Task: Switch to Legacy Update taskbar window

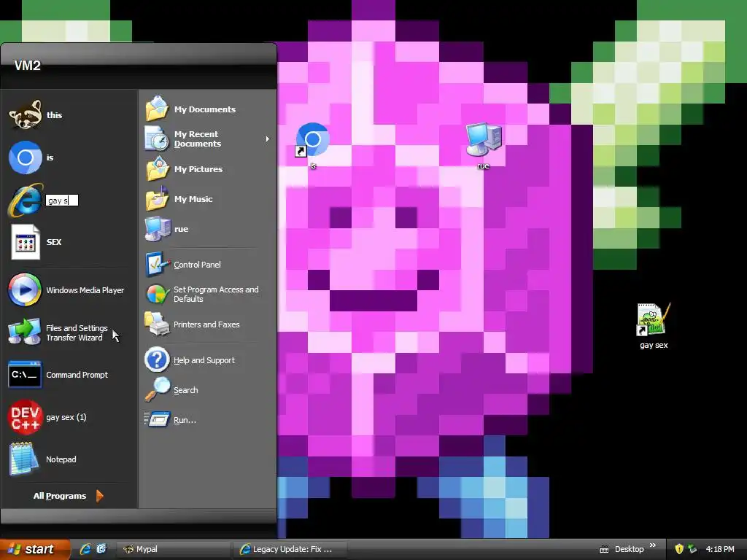Action: point(290,549)
